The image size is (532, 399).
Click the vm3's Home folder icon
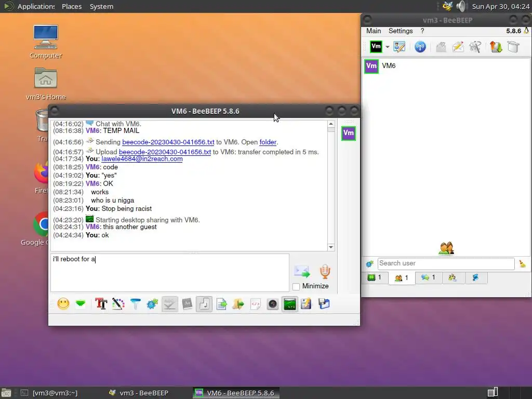click(46, 84)
